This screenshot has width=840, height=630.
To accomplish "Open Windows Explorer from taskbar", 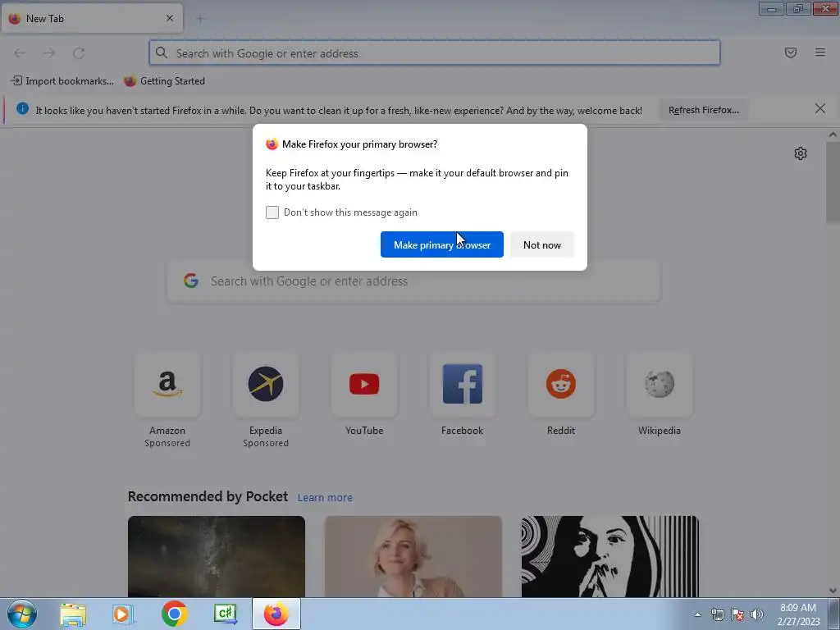I will (73, 614).
